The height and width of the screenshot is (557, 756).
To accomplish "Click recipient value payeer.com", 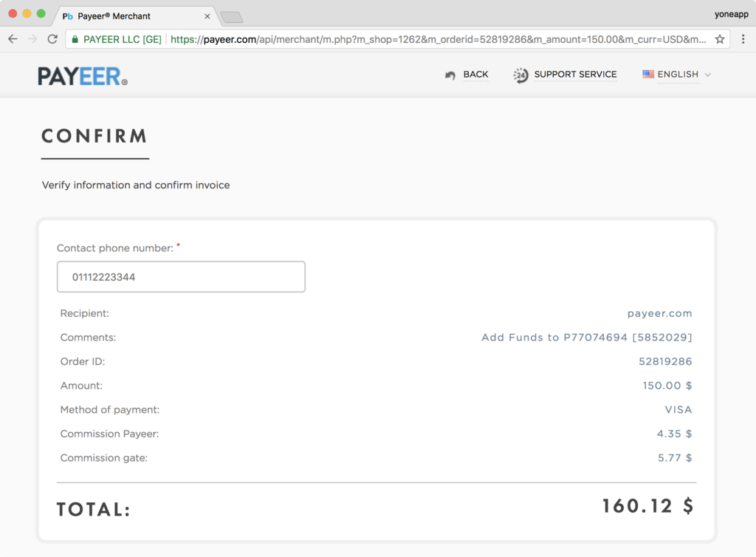I will pyautogui.click(x=659, y=313).
